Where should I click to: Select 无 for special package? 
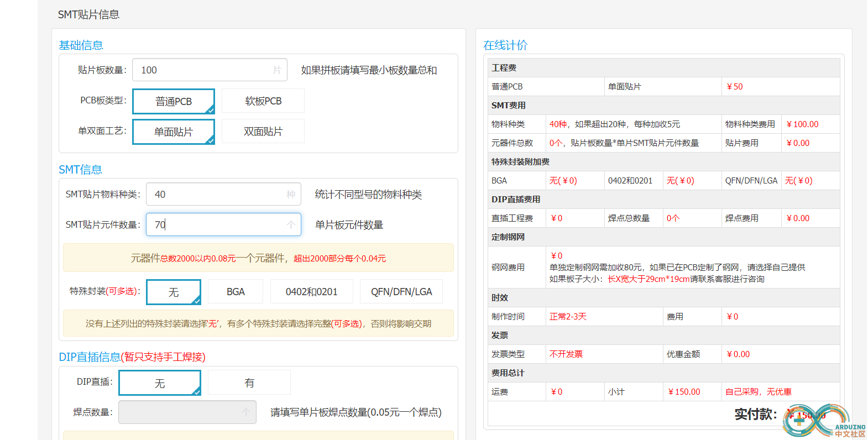tap(174, 292)
